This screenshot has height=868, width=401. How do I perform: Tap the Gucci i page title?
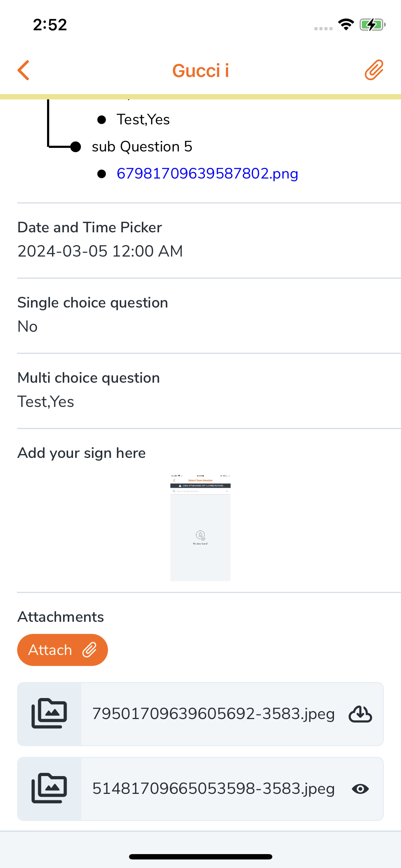pyautogui.click(x=200, y=71)
